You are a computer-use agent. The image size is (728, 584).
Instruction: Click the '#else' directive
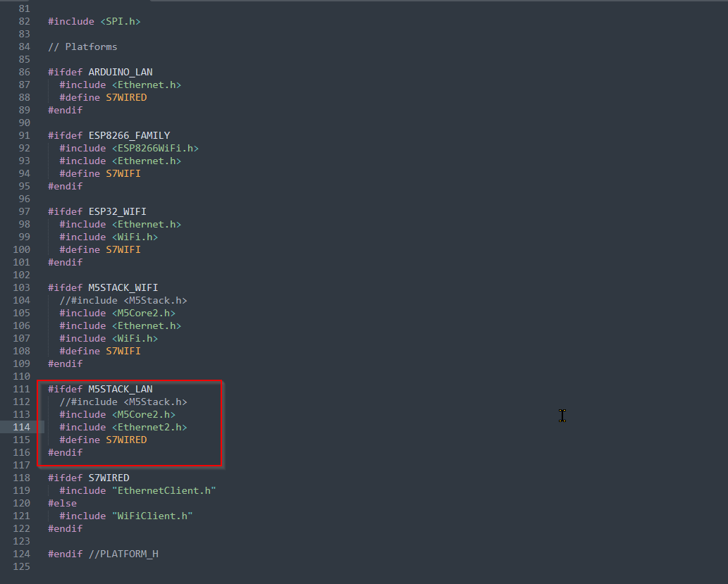[62, 503]
